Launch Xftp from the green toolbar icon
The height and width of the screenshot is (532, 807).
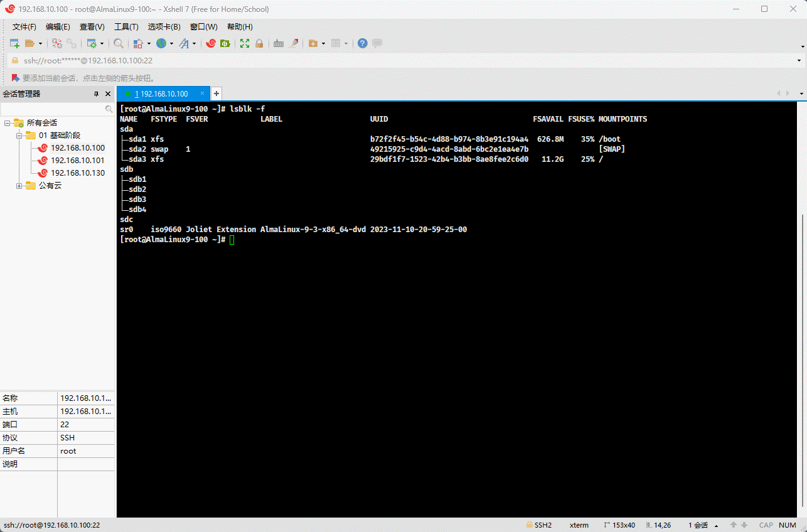(x=224, y=43)
